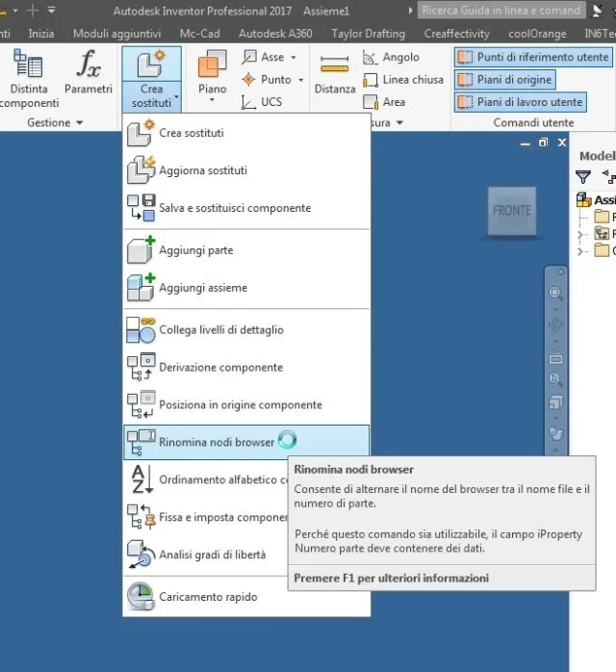Click the browser filter funnel icon
Viewport: 616px width, 672px height.
[583, 176]
